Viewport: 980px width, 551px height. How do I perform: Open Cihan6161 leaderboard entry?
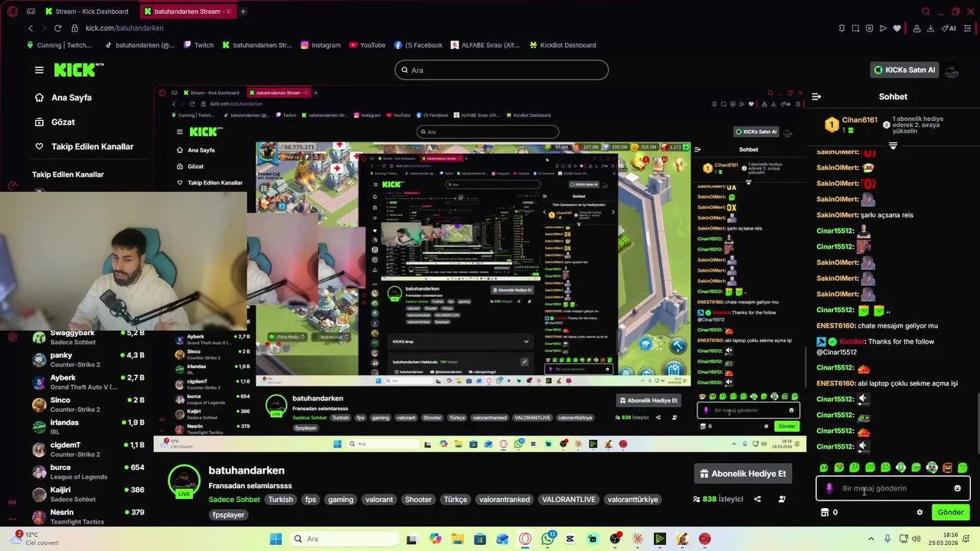851,124
